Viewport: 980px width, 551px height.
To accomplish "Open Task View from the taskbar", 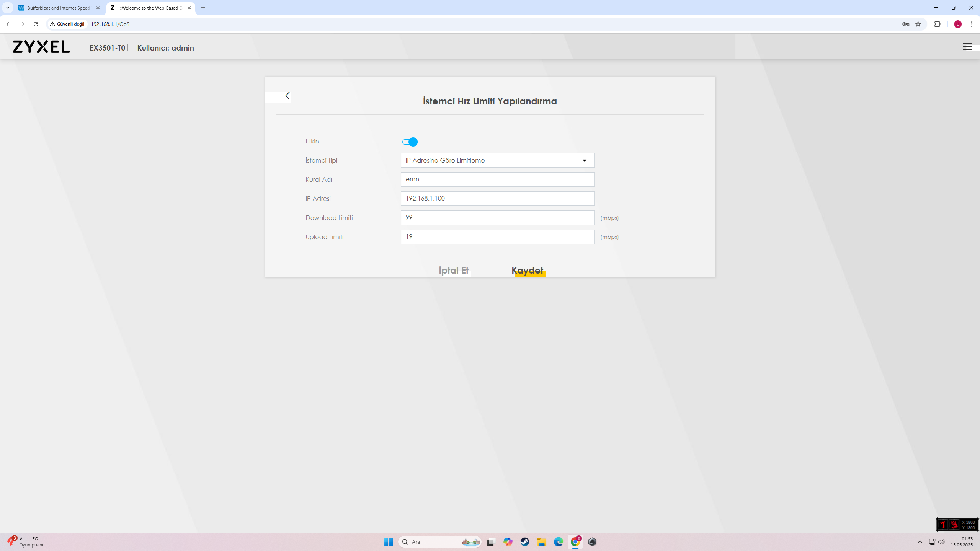I will (x=490, y=542).
